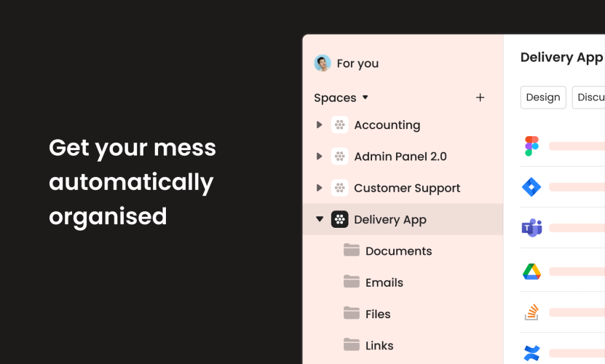
Task: Switch to the Discussions tab
Action: [590, 98]
